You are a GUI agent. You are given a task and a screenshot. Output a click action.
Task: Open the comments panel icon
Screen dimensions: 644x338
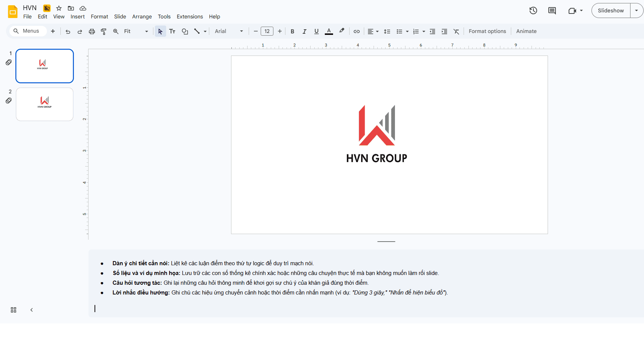pos(552,11)
